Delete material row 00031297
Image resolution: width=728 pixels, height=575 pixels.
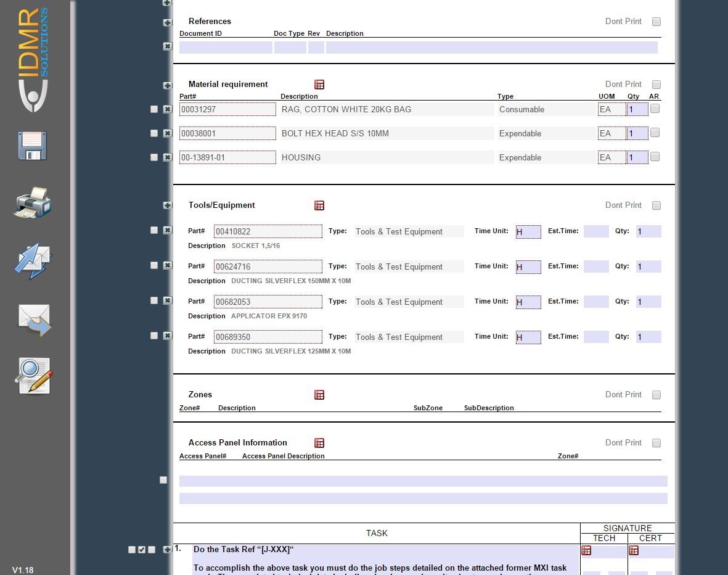(168, 109)
